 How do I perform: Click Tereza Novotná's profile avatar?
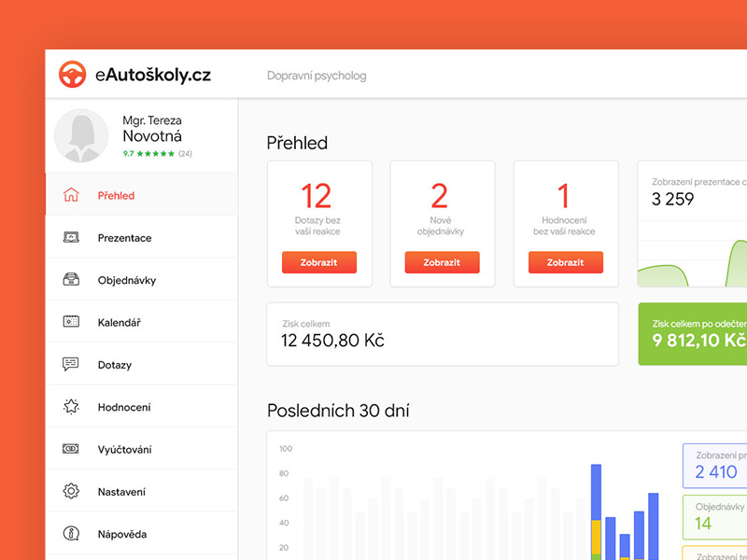pyautogui.click(x=83, y=136)
